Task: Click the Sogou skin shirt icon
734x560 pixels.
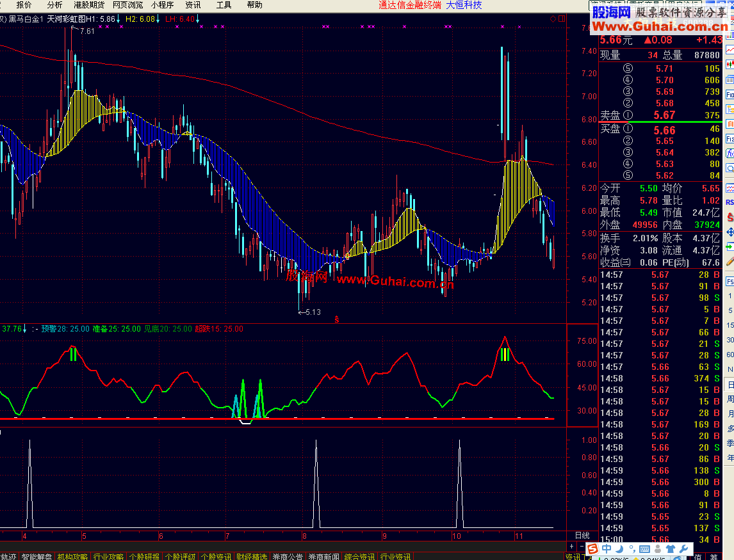Action: point(671,548)
